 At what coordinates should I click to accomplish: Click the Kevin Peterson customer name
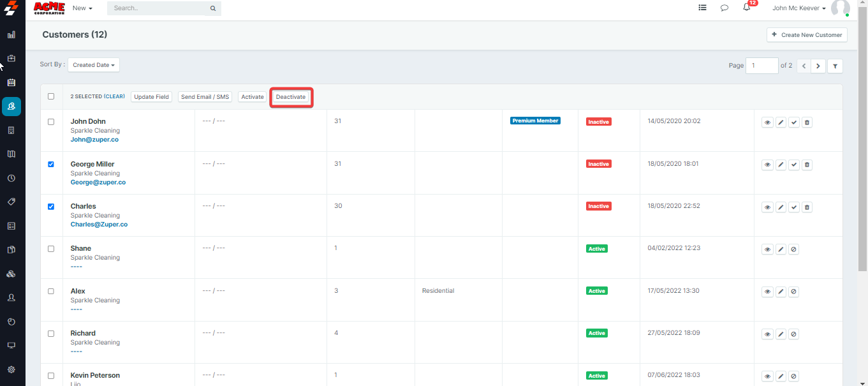95,375
